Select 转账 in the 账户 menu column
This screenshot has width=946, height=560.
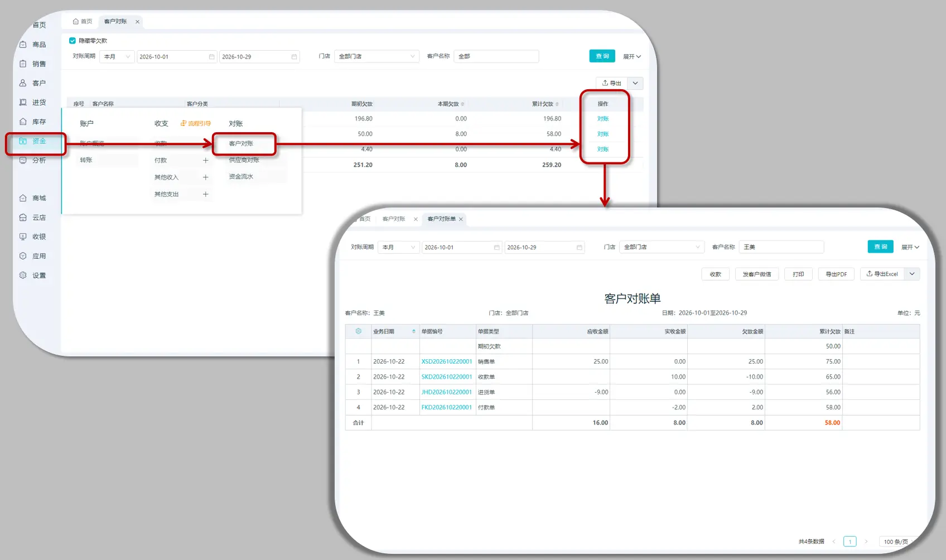click(86, 160)
